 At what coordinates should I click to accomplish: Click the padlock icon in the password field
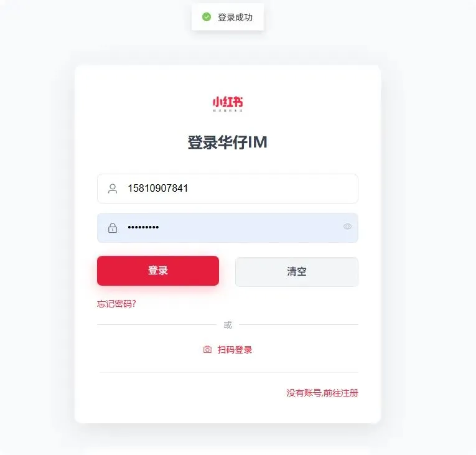click(113, 228)
